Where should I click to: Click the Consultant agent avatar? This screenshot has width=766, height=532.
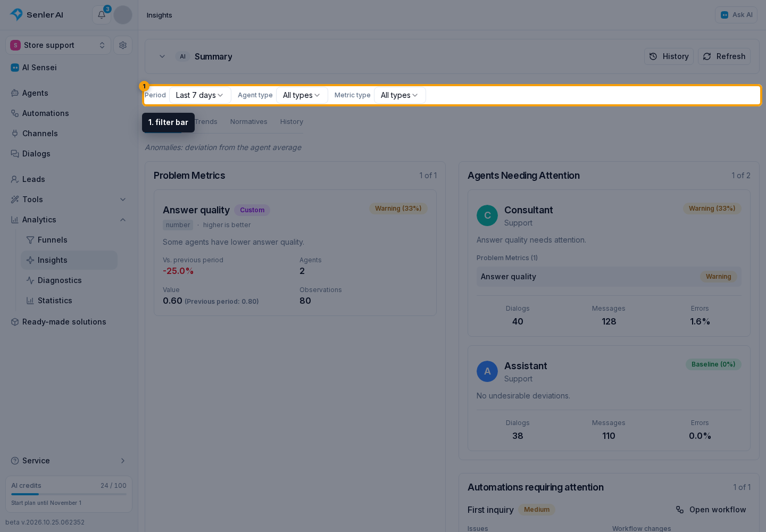click(x=487, y=215)
